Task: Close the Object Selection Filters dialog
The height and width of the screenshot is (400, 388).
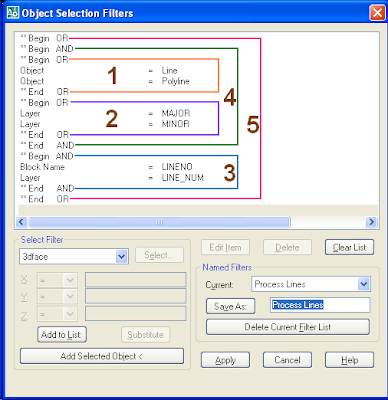Action: (x=377, y=13)
